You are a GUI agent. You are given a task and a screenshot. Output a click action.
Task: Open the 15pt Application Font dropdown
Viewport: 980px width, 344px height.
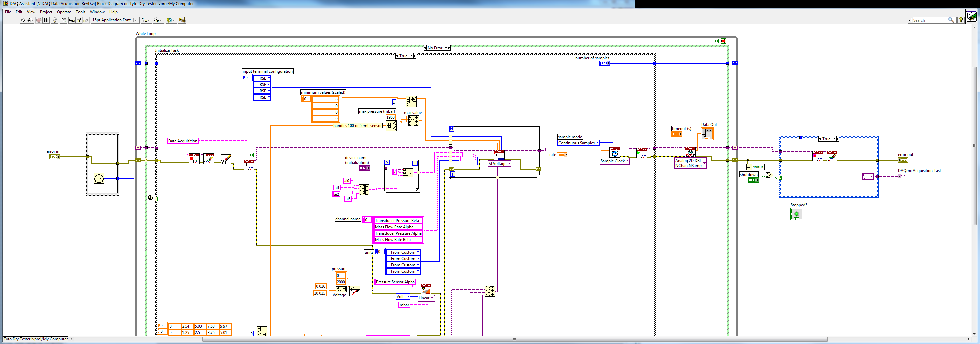tap(115, 20)
